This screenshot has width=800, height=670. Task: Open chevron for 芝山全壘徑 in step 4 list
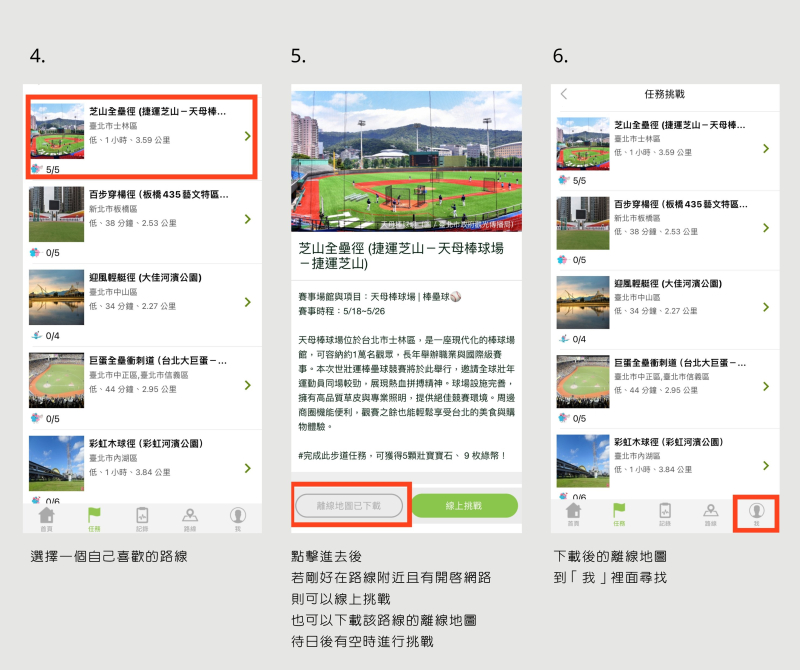coord(247,135)
